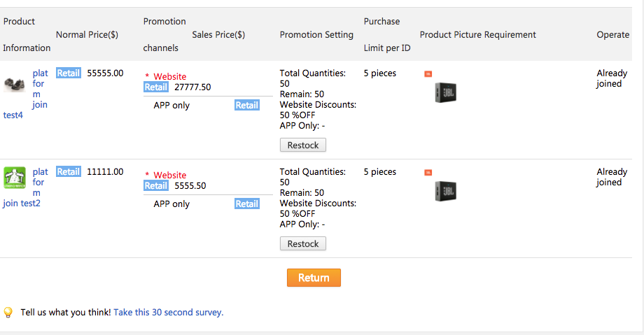Click Retail badge in second APP only row
The width and height of the screenshot is (644, 335).
click(246, 204)
